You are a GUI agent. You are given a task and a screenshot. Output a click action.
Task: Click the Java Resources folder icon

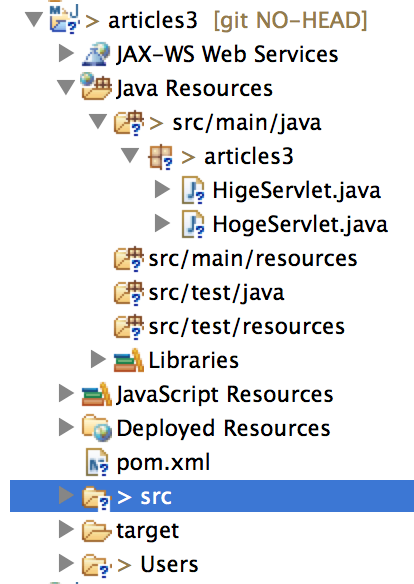96,87
